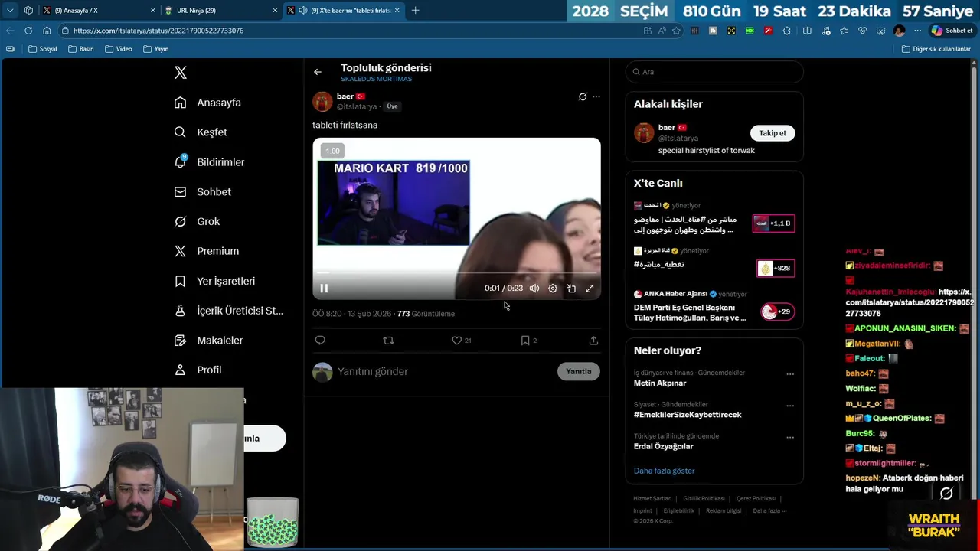Click the address bar URL
Viewport: 980px width, 551px height.
tap(158, 31)
